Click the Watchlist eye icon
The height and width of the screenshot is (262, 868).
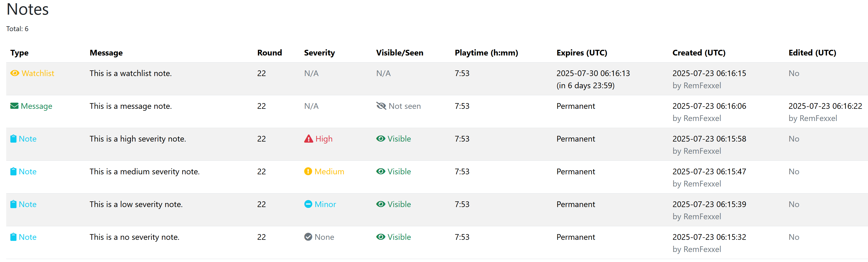coord(14,73)
